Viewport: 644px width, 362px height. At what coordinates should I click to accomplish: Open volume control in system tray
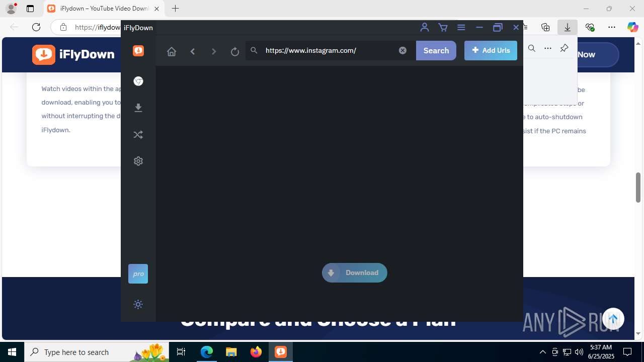pos(579,352)
